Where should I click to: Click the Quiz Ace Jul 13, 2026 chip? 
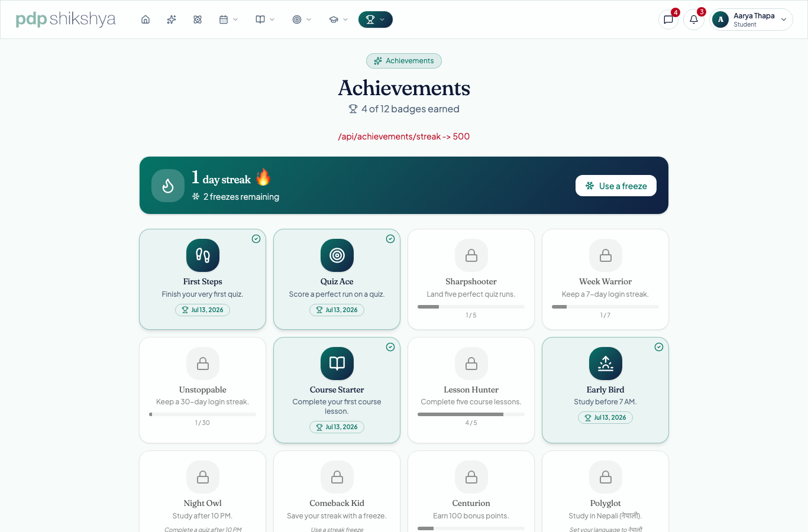tap(337, 310)
